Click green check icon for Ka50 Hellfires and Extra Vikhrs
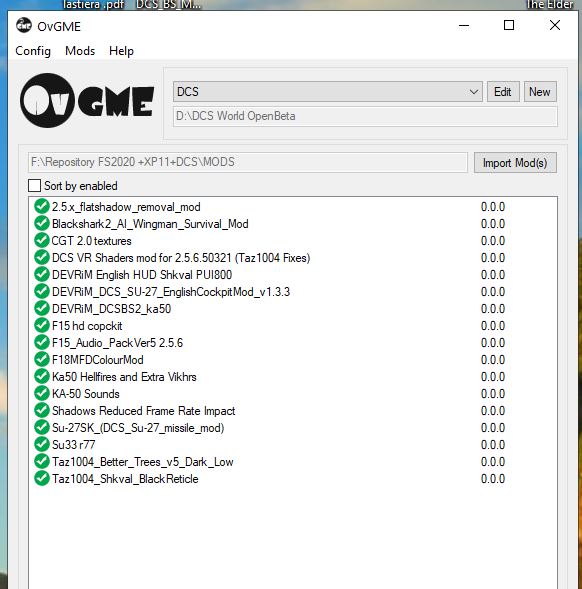Screen dimensions: 582x589 tap(42, 376)
